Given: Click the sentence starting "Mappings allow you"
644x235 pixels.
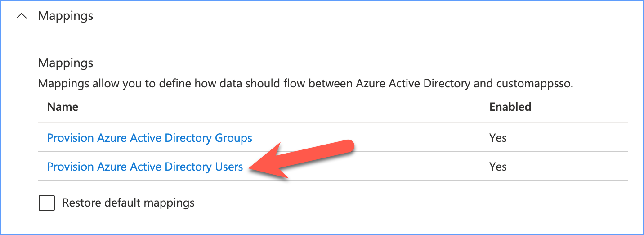Looking at the screenshot, I should [x=306, y=84].
